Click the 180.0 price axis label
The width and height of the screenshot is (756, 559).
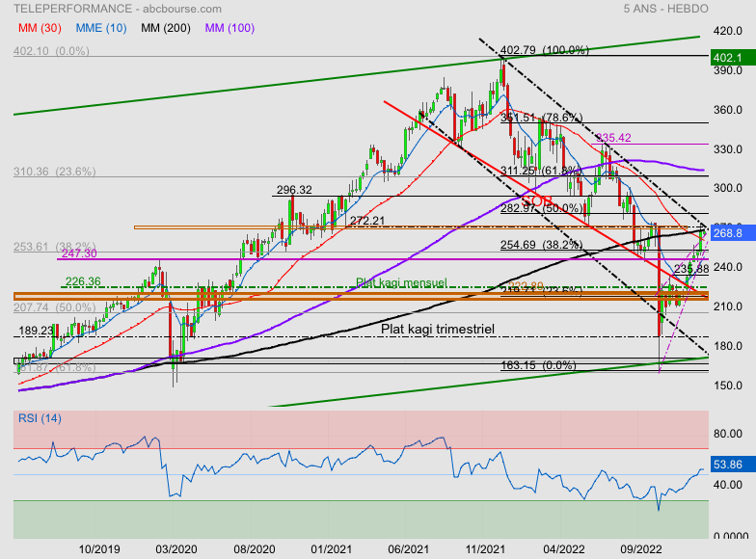click(x=727, y=346)
